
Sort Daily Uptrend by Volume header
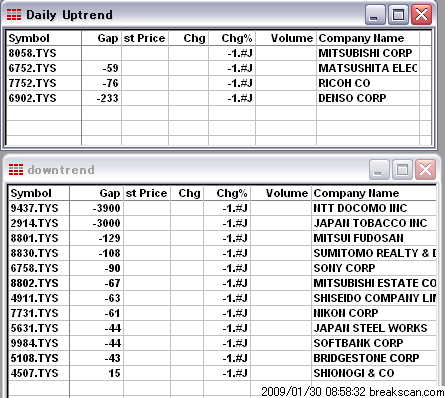click(x=286, y=38)
